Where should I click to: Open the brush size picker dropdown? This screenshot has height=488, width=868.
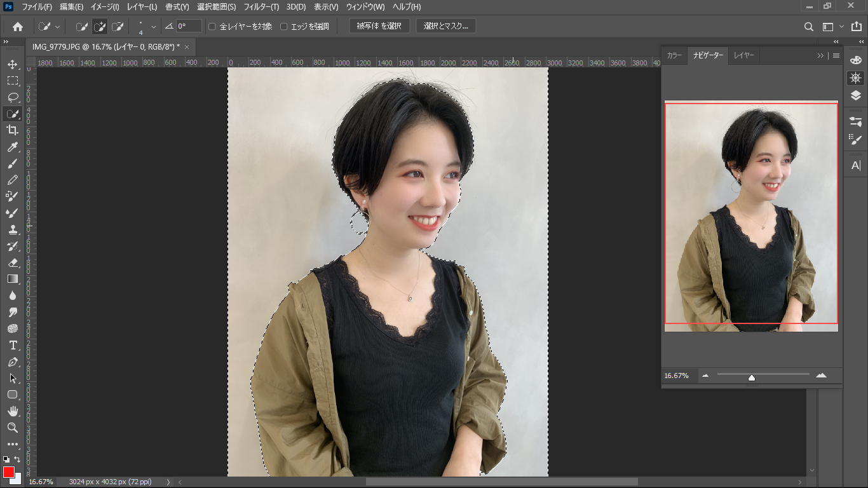click(x=153, y=27)
